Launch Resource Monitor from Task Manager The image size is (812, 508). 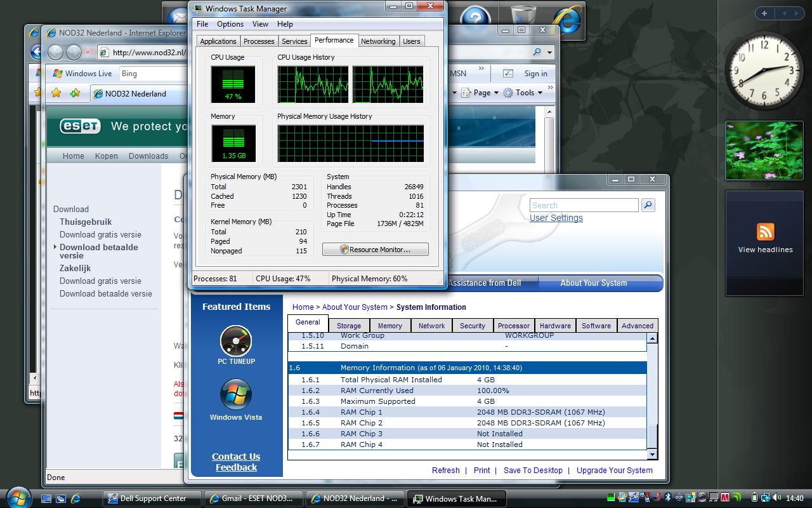pos(376,250)
